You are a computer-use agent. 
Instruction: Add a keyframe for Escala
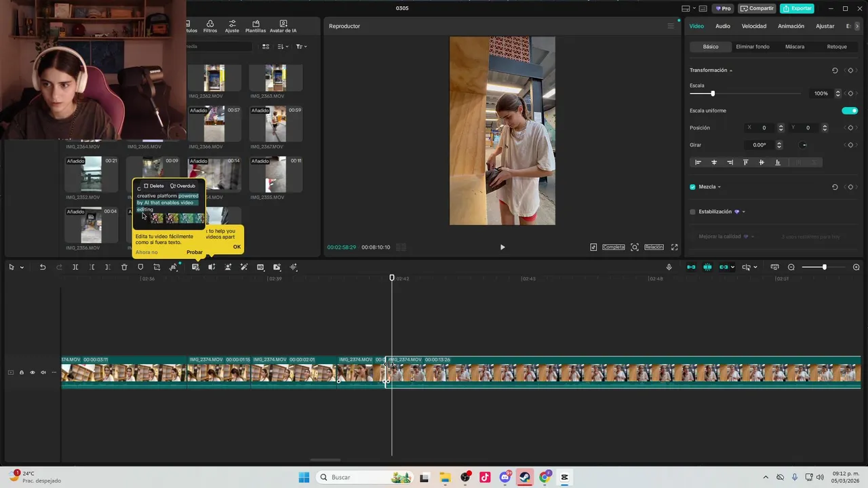click(850, 94)
